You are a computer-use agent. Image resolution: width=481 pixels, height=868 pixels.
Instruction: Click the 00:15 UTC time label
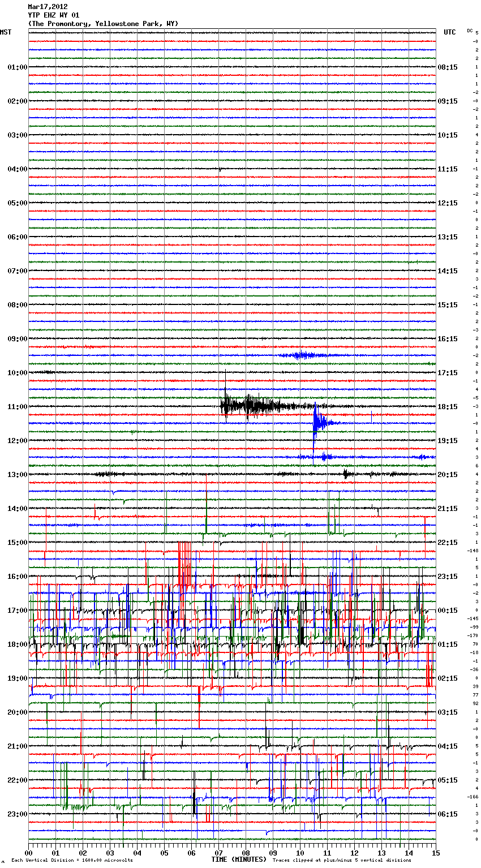[x=448, y=611]
